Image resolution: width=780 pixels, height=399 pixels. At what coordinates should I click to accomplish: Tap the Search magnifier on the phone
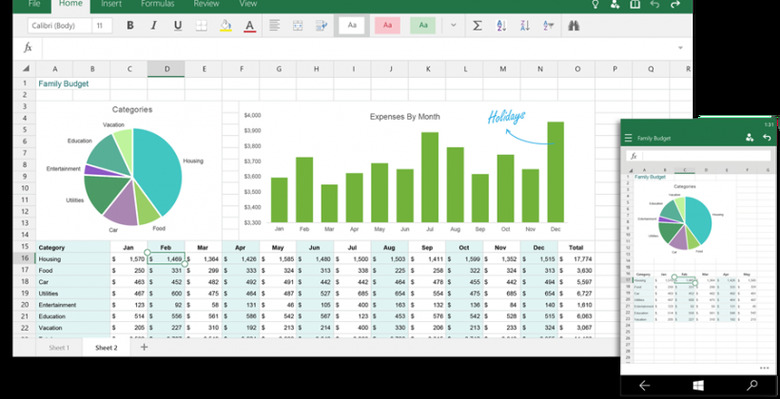click(752, 385)
